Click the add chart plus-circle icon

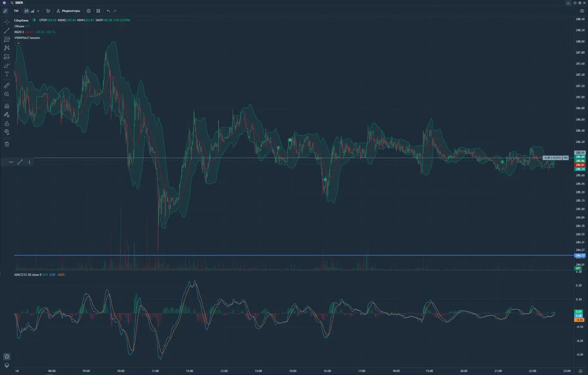click(x=89, y=11)
